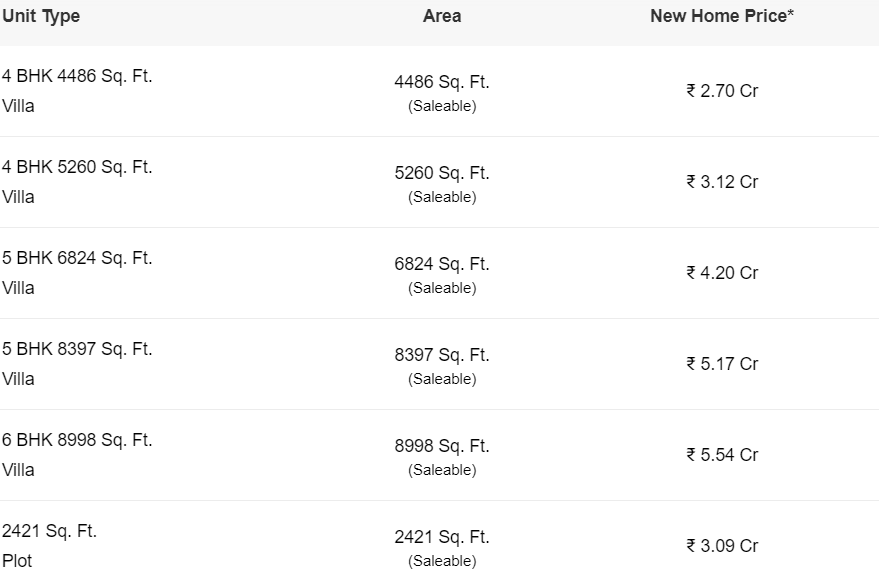
Task: Click the 6824 Sq. Ft. saleable area cell
Action: (442, 275)
